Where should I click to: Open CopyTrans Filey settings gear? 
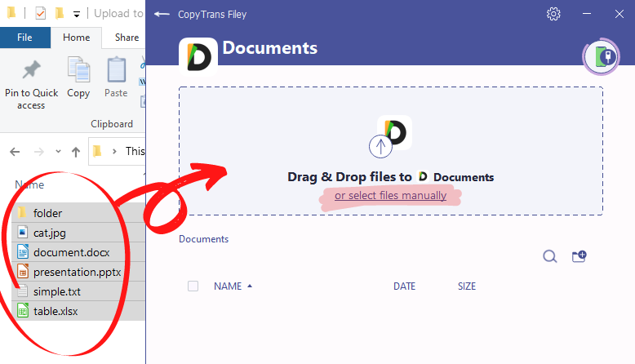click(553, 14)
